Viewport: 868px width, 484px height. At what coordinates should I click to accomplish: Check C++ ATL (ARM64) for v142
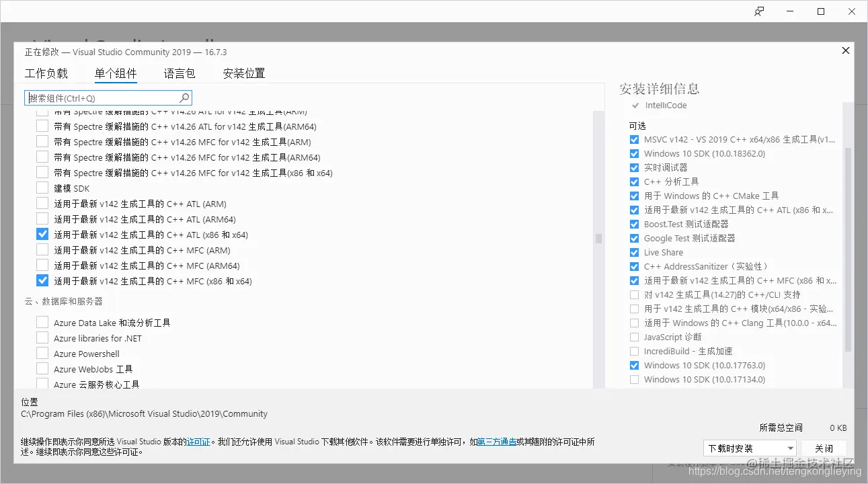(42, 219)
